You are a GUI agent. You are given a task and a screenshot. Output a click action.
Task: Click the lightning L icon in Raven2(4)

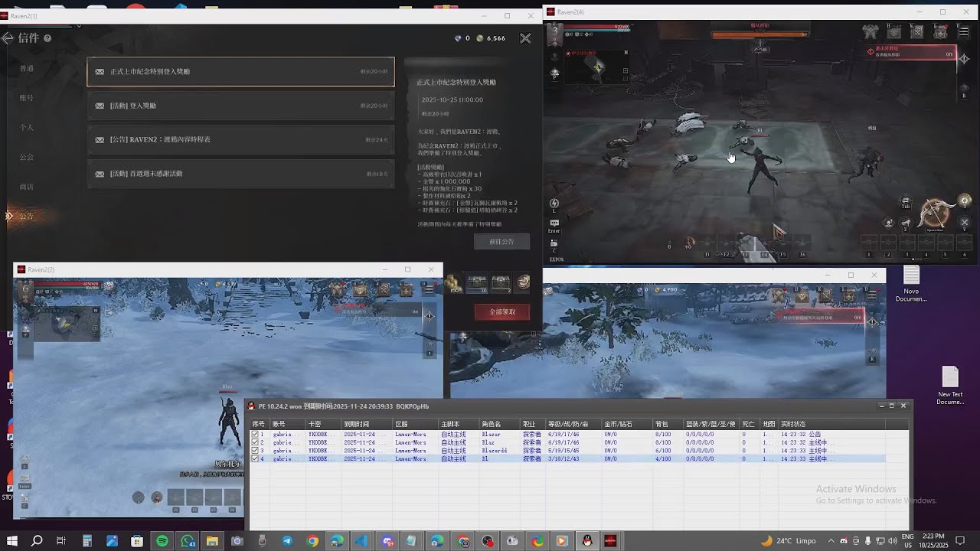tap(554, 205)
